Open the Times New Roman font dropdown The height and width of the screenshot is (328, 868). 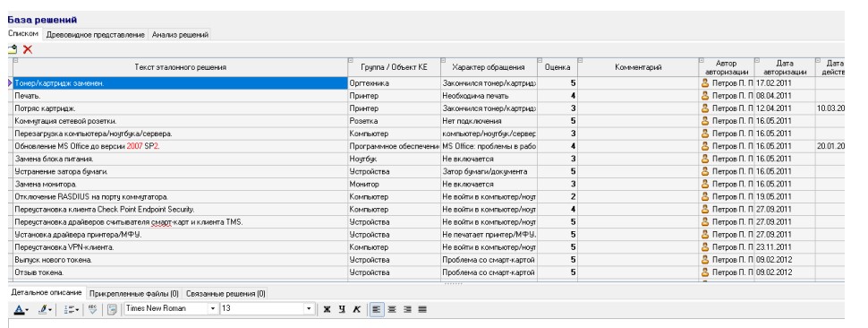[213, 308]
